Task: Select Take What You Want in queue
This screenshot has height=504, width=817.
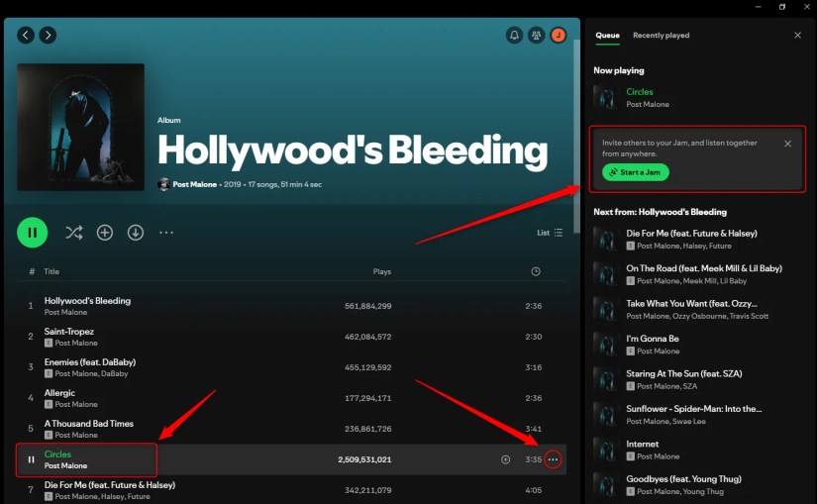Action: tap(691, 303)
